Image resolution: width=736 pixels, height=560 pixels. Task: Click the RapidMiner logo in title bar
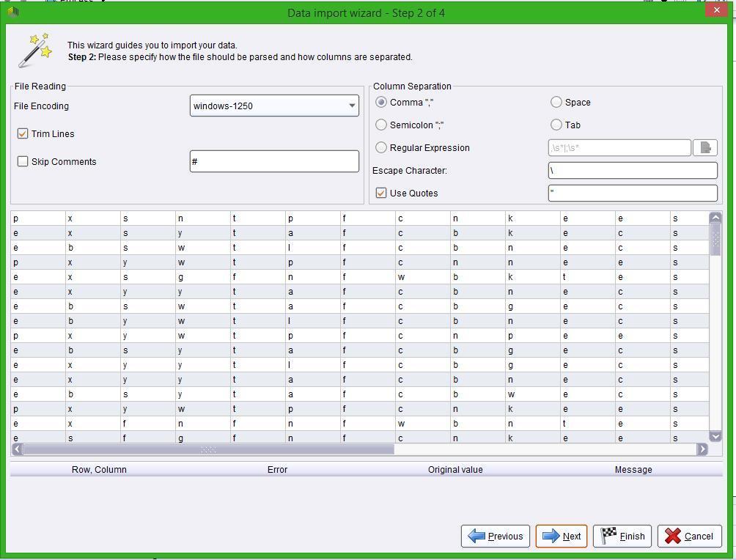click(x=13, y=12)
